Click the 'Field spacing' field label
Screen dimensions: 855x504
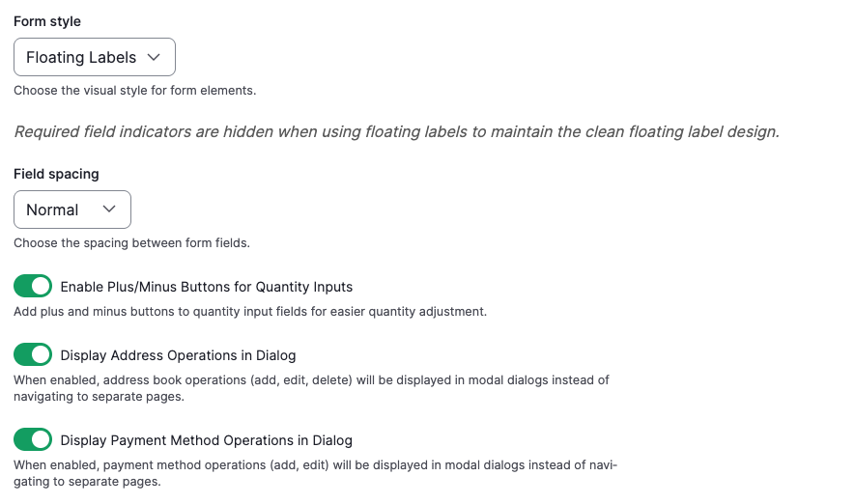pyautogui.click(x=56, y=174)
